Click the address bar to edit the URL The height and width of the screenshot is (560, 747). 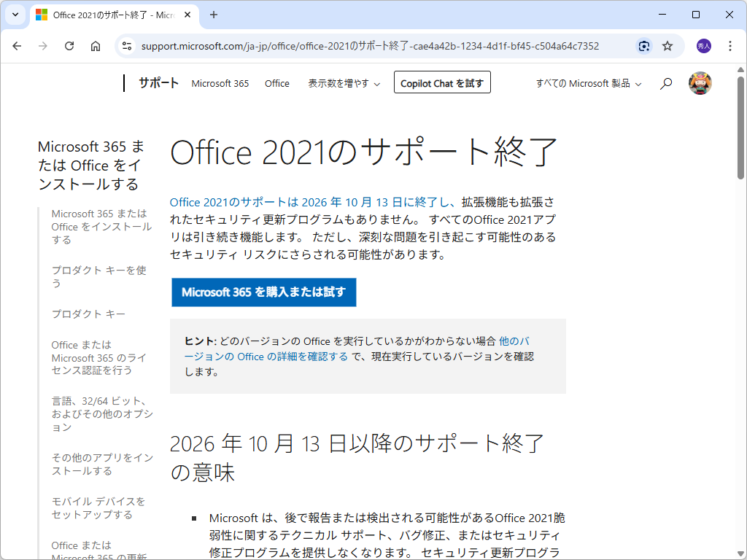365,45
